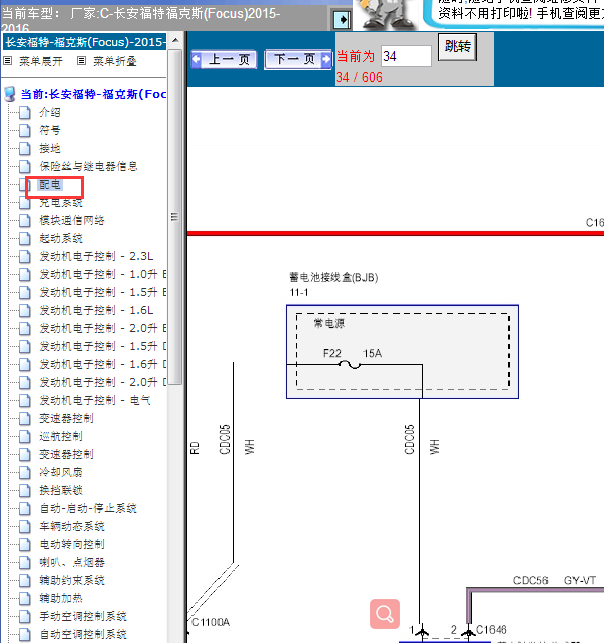Click the magnifier zoom icon on diagram
This screenshot has height=643, width=604.
[385, 614]
